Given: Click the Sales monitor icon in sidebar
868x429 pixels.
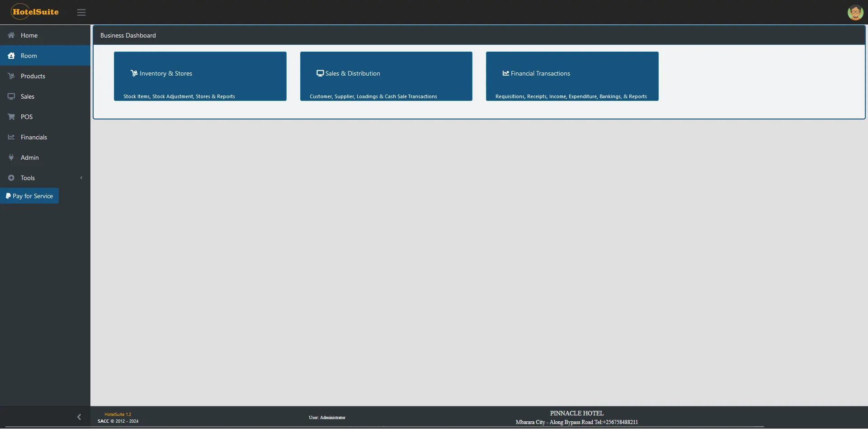Looking at the screenshot, I should click(11, 96).
